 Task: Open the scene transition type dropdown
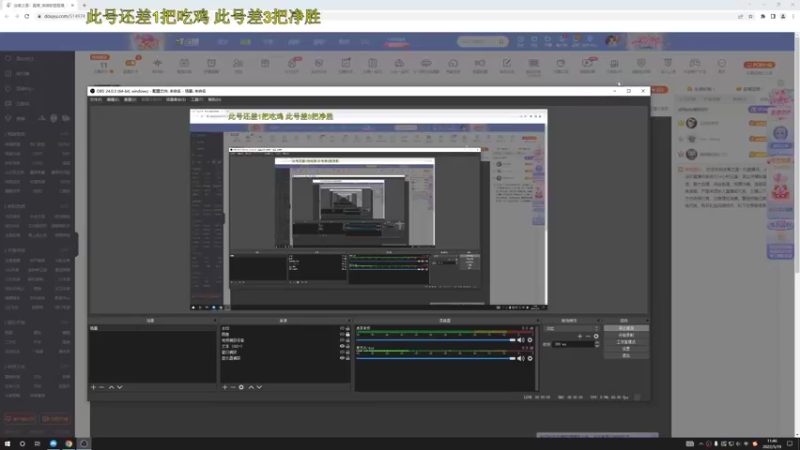[571, 329]
